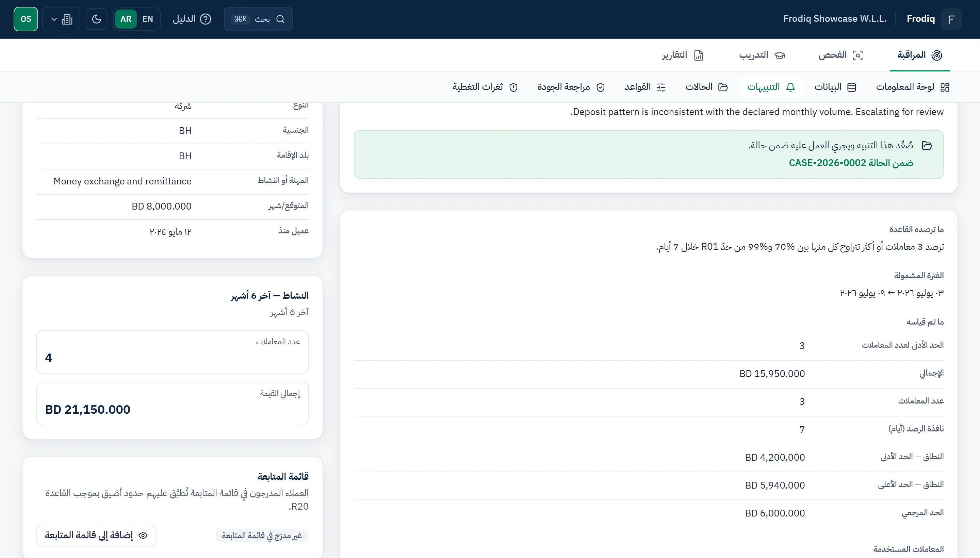Click the folder icon in the escalation banner
Image resolution: width=980 pixels, height=558 pixels.
click(x=927, y=146)
